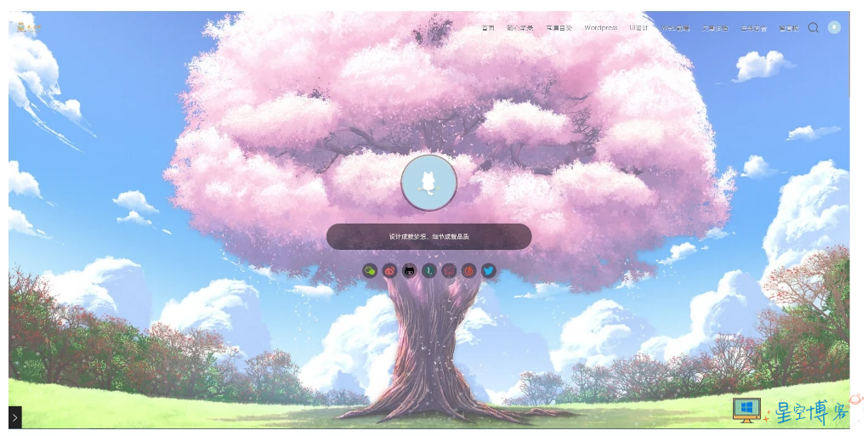
Task: Open the user avatar in the header
Action: tap(834, 27)
